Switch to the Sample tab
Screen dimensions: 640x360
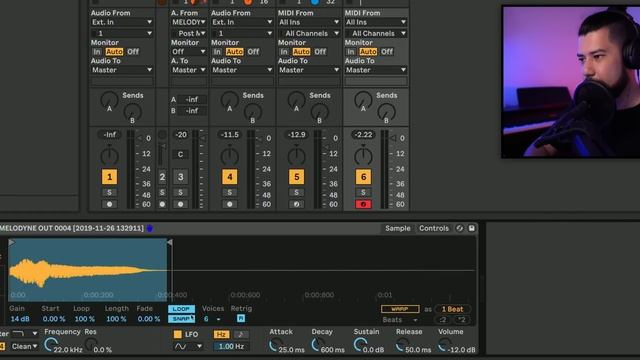(x=398, y=228)
